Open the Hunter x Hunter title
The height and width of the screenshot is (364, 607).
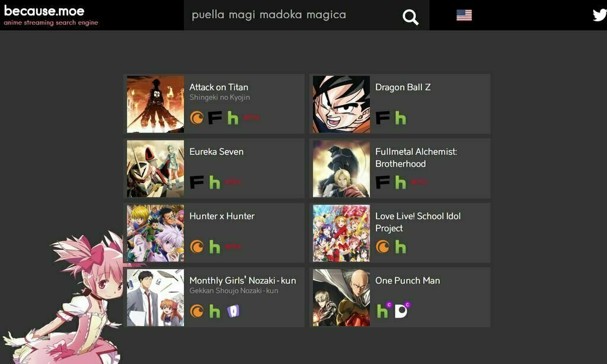[x=222, y=216]
